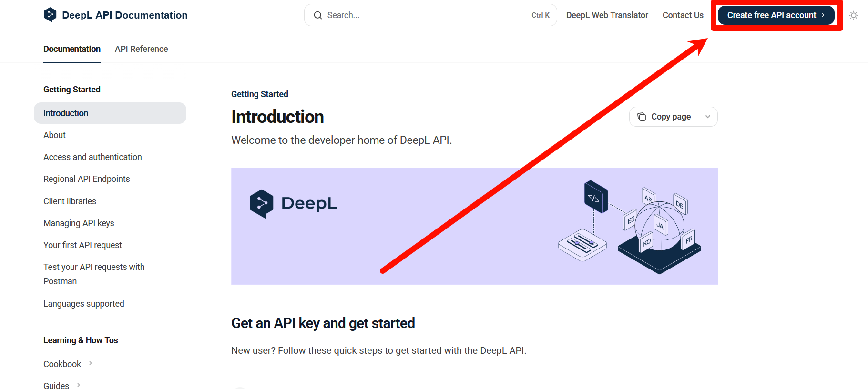Switch to the API Reference tab
The width and height of the screenshot is (868, 389).
tap(141, 49)
